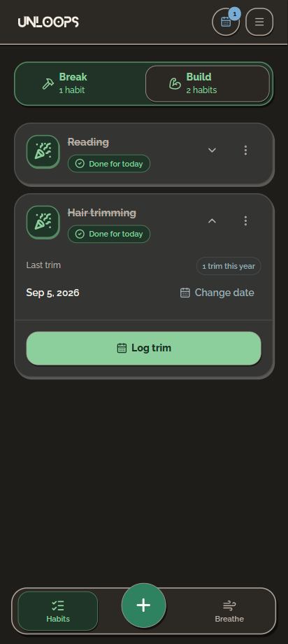Click the 1 trim this year badge

(x=229, y=266)
